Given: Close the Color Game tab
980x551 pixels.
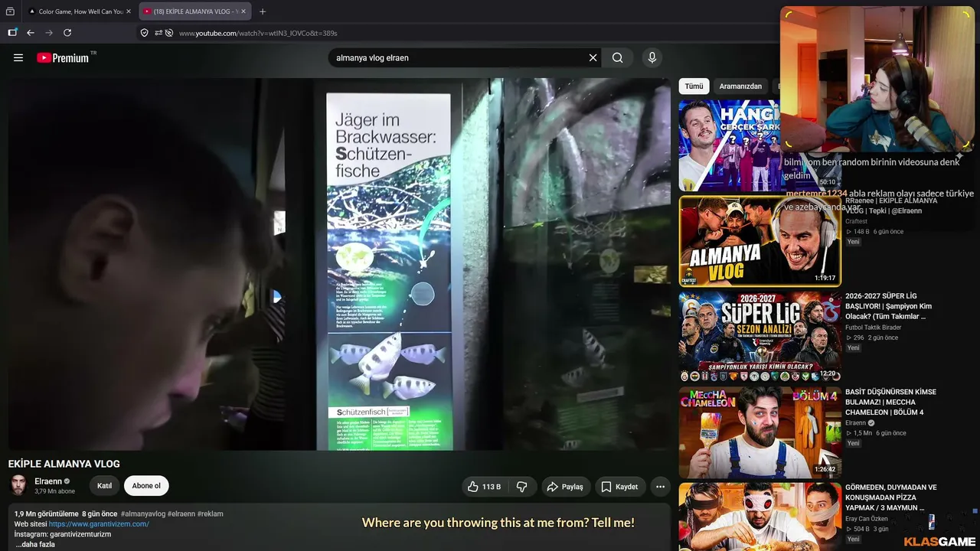Looking at the screenshot, I should (x=129, y=11).
